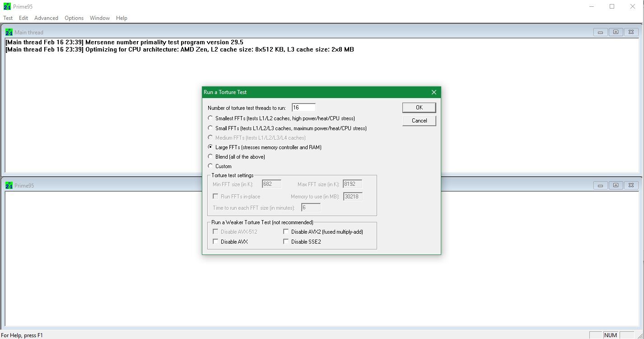Viewport: 644px width, 339px height.
Task: Click the lower Prime95 child window icon
Action: pyautogui.click(x=9, y=185)
